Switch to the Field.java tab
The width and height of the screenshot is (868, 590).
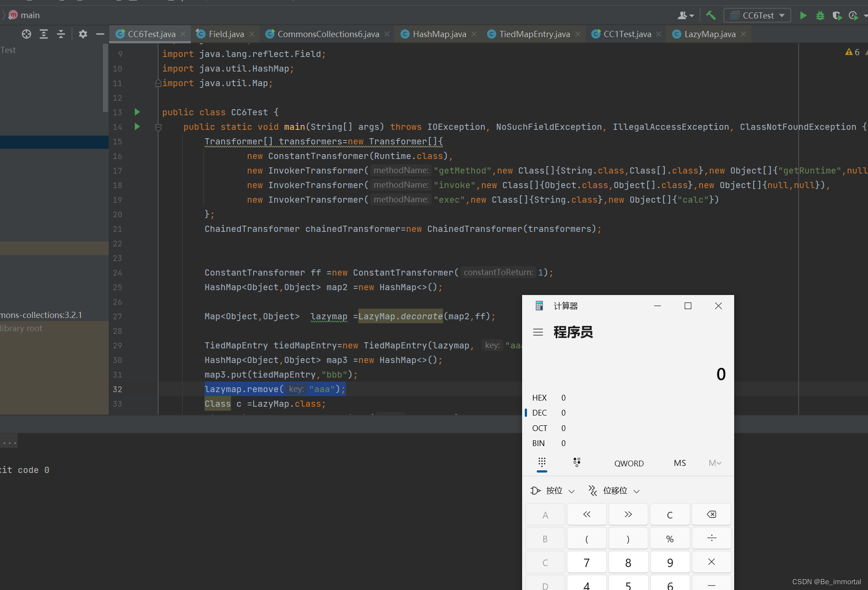point(226,34)
